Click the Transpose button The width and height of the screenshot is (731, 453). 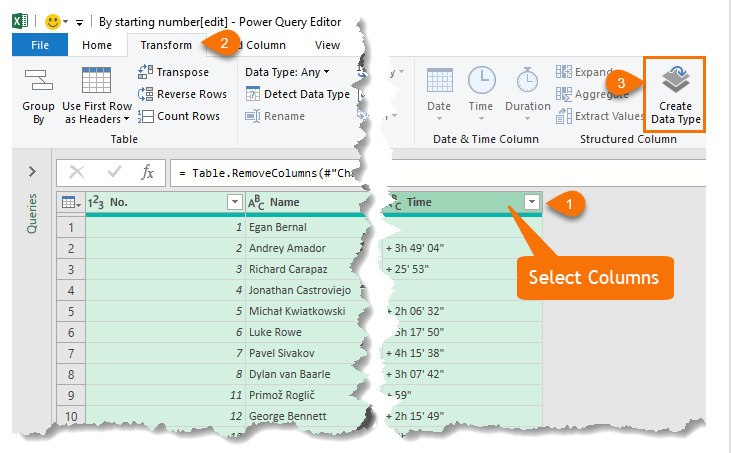pyautogui.click(x=173, y=72)
